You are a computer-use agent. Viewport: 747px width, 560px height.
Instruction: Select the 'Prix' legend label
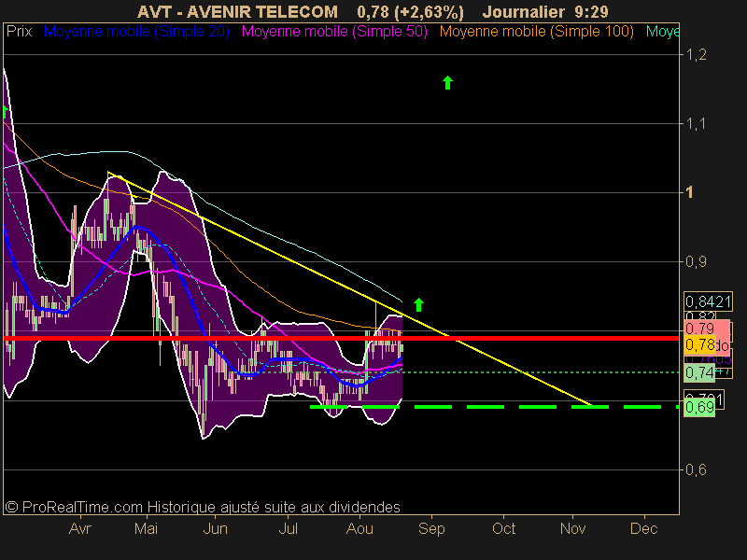[19, 32]
